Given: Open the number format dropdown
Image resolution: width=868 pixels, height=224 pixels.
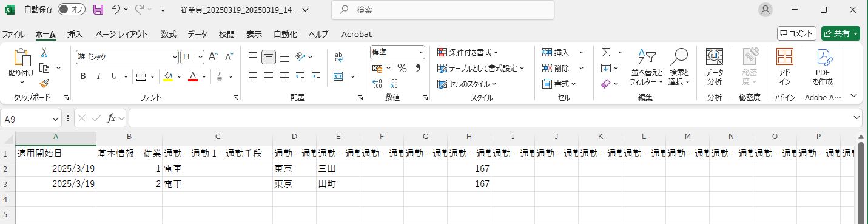Looking at the screenshot, I should (x=421, y=52).
